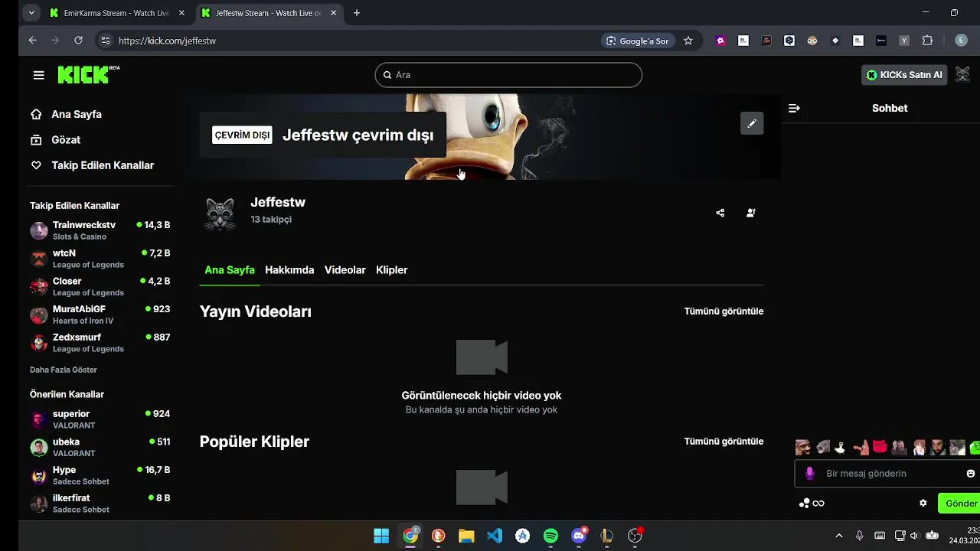Image resolution: width=980 pixels, height=551 pixels.
Task: Insert the Patrick pointing emote
Action: tap(861, 448)
